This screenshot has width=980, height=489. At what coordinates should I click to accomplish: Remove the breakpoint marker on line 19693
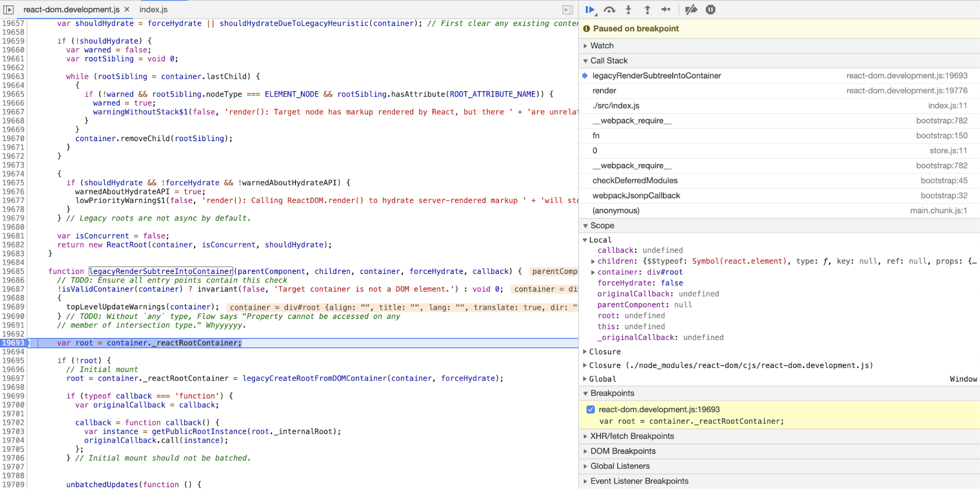[x=14, y=342]
